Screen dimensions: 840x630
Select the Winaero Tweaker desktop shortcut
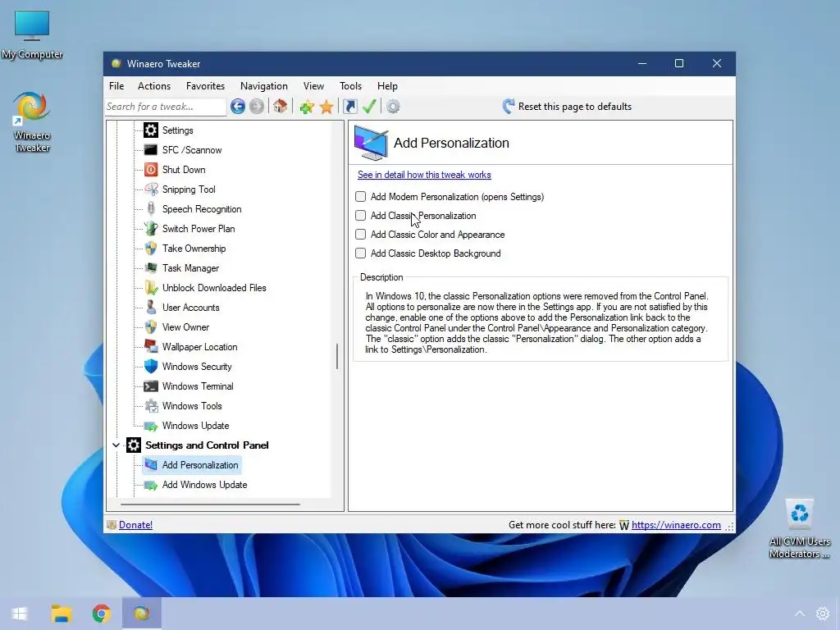click(32, 122)
